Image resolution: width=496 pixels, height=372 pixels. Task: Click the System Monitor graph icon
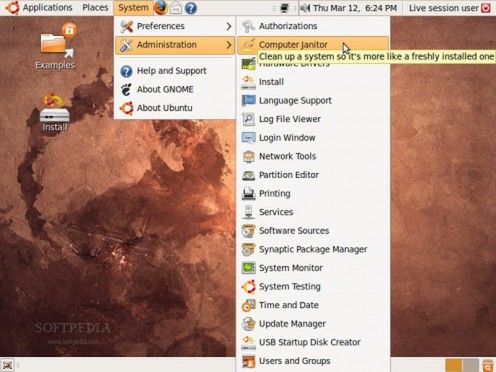click(248, 268)
